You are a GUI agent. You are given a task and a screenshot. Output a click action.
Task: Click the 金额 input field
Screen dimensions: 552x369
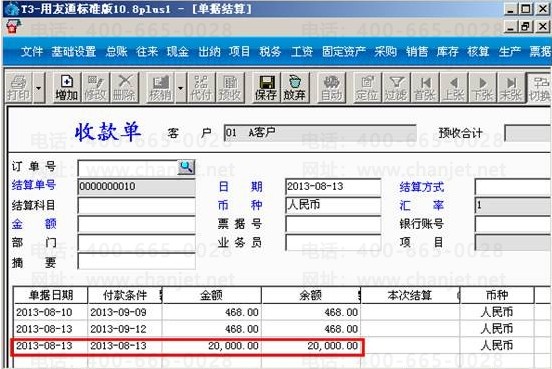[x=137, y=224]
